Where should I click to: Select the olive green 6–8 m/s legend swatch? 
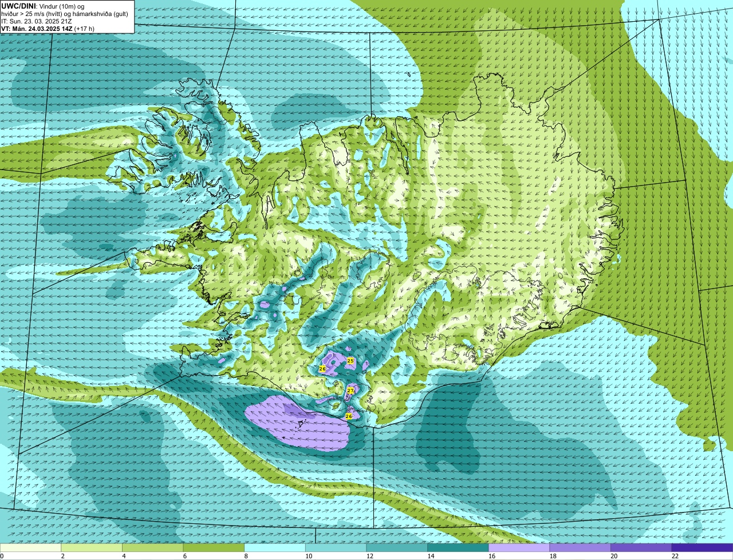click(214, 548)
